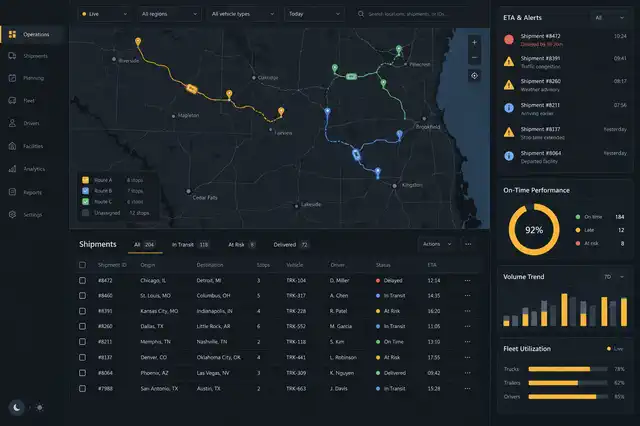The height and width of the screenshot is (426, 640).
Task: Click the At risk legend entry
Action: tap(600, 243)
